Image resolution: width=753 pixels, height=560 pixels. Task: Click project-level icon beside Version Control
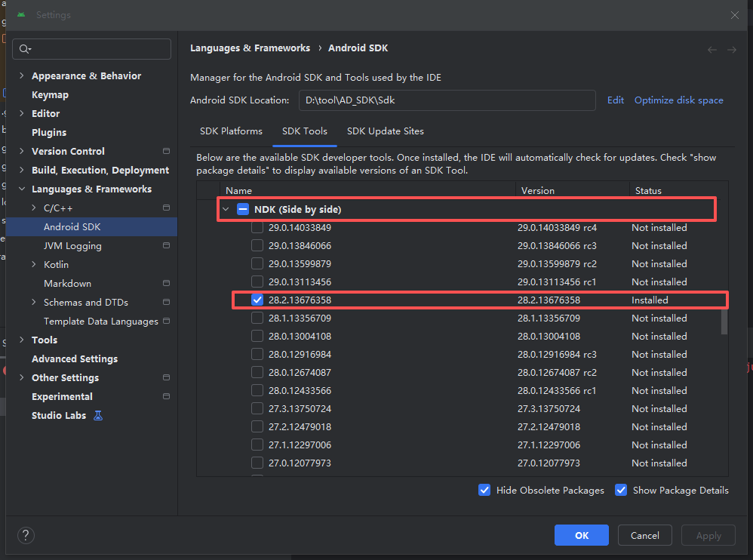point(166,151)
